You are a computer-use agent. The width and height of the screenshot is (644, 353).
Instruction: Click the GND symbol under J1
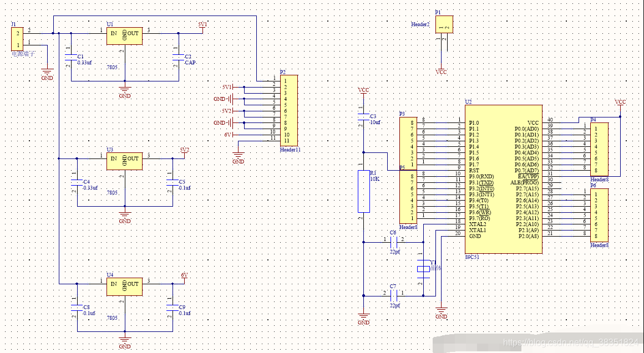coord(47,74)
